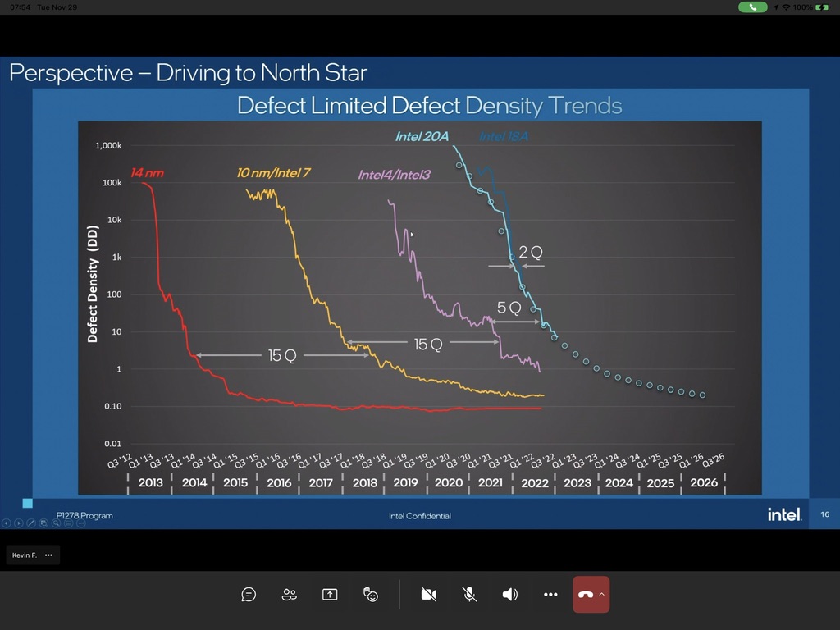Turn on the camera

pyautogui.click(x=428, y=595)
